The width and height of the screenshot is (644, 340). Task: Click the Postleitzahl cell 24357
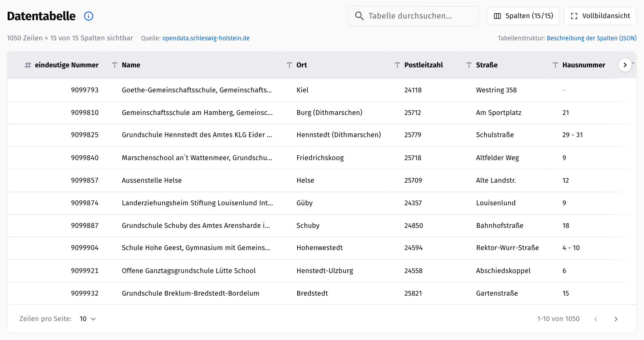click(413, 203)
